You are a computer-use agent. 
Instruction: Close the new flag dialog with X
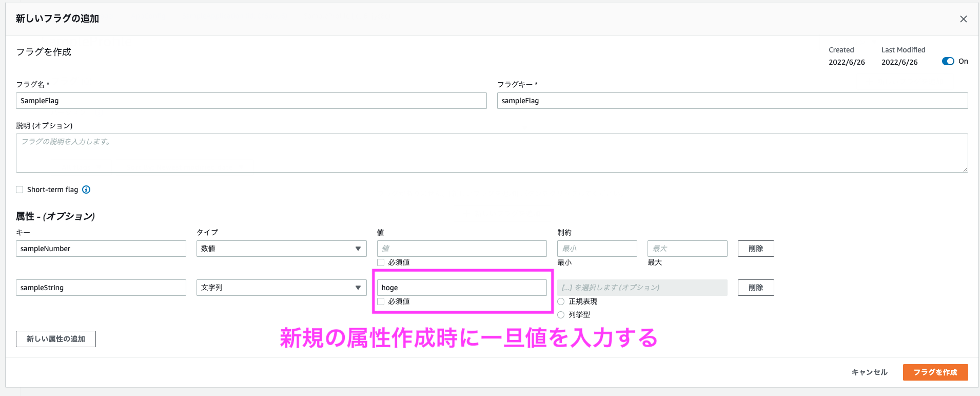click(963, 19)
